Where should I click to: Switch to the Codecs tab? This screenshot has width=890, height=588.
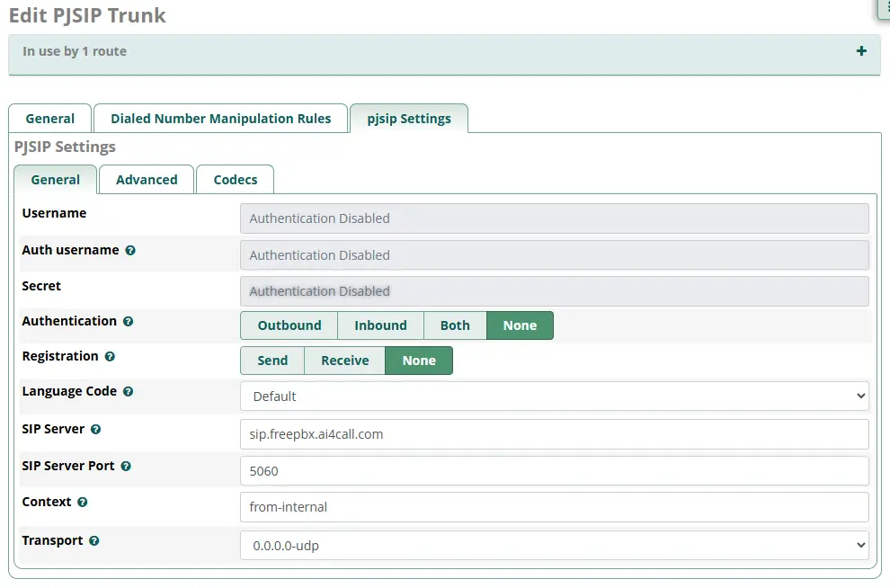tap(235, 179)
